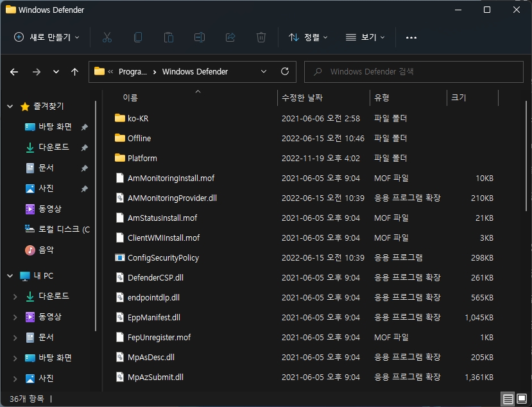This screenshot has height=407, width=532.
Task: Expand 사진 under 내 PC
Action: point(15,379)
